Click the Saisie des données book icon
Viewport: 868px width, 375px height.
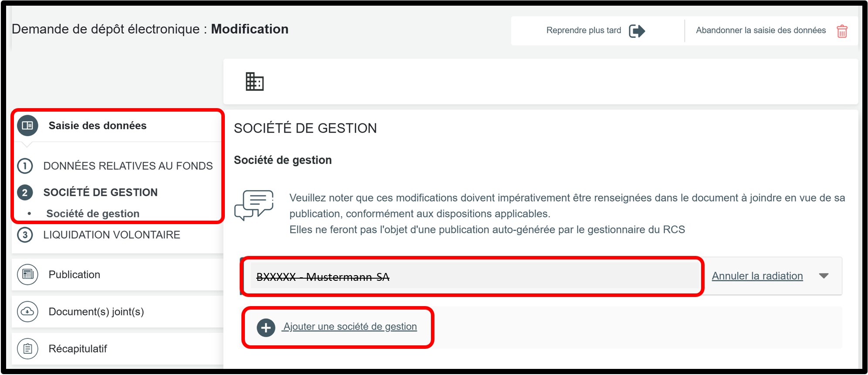pos(27,126)
